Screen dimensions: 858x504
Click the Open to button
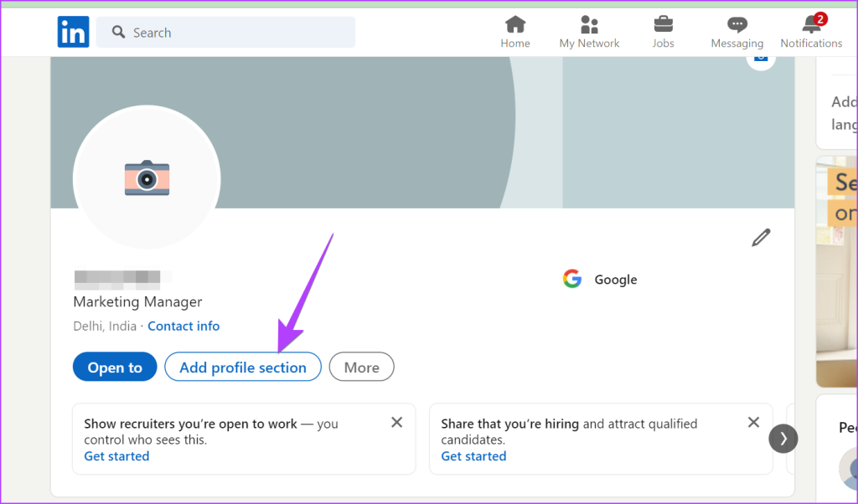click(x=115, y=367)
